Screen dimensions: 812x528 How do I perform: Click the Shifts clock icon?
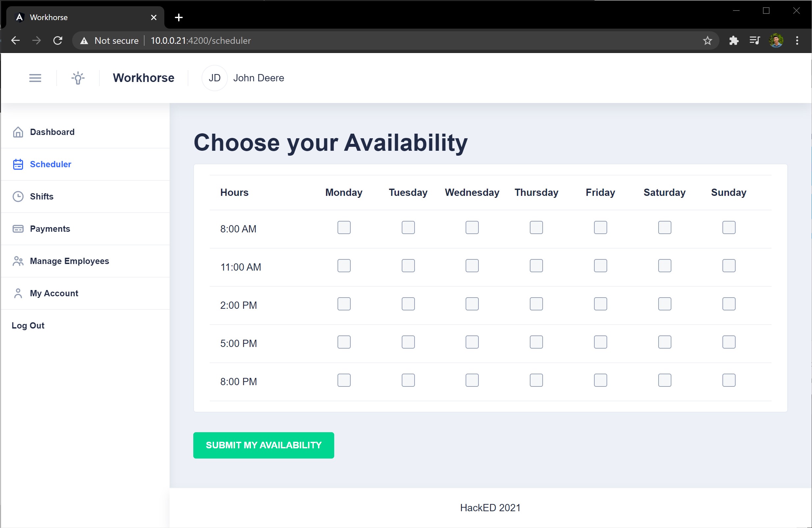point(18,197)
